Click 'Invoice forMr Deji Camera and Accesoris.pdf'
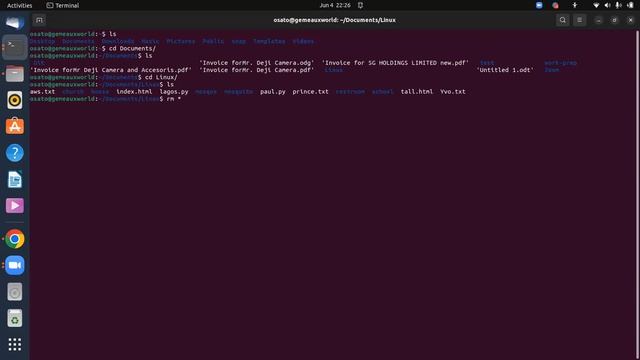 click(x=111, y=70)
